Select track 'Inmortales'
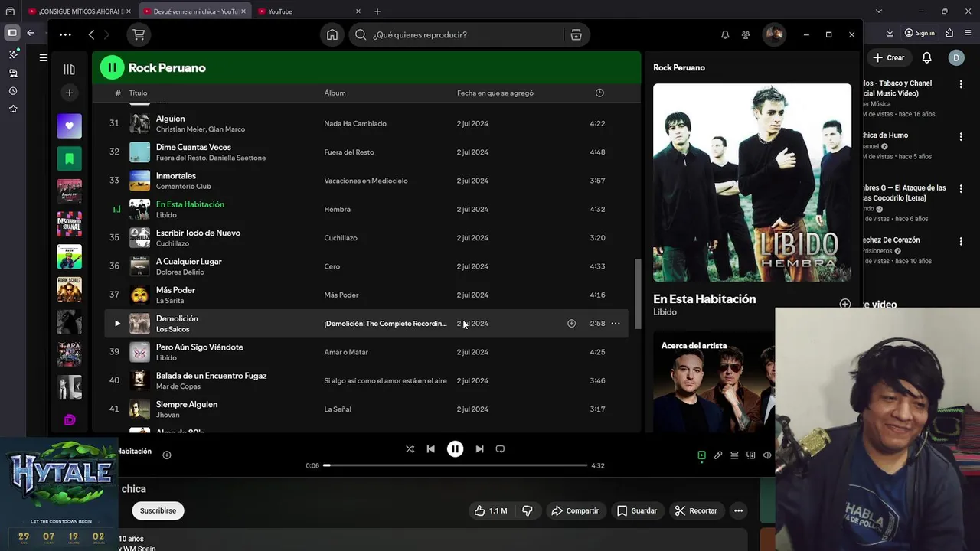Viewport: 980px width, 551px height. [176, 176]
